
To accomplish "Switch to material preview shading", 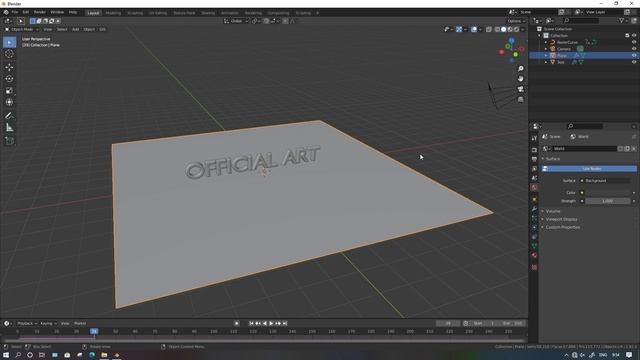I will point(510,29).
